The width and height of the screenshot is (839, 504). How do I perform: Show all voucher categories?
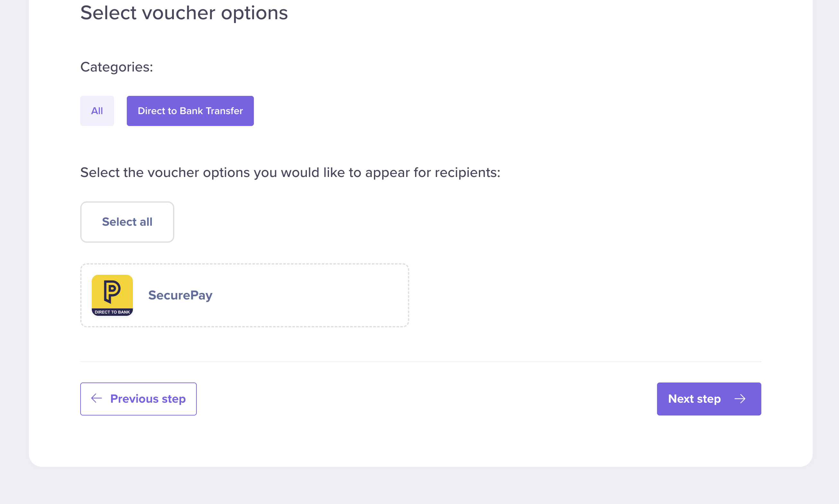click(x=97, y=111)
